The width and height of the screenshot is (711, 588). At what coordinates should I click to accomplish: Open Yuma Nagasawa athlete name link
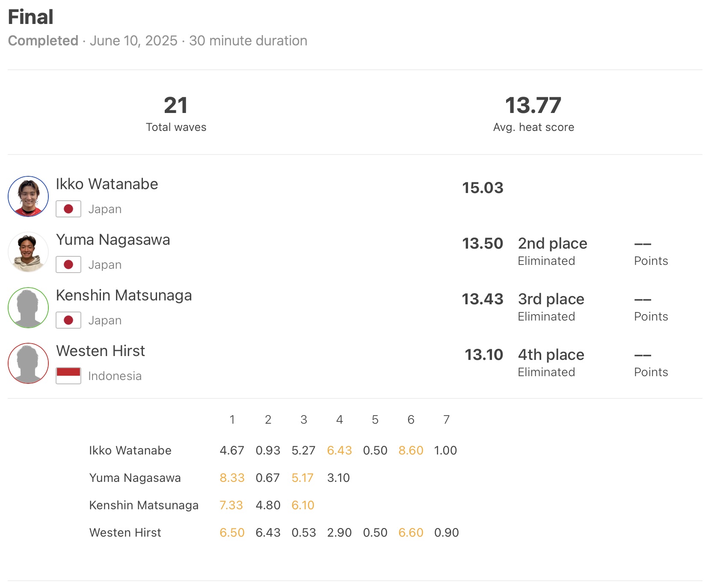tap(113, 240)
